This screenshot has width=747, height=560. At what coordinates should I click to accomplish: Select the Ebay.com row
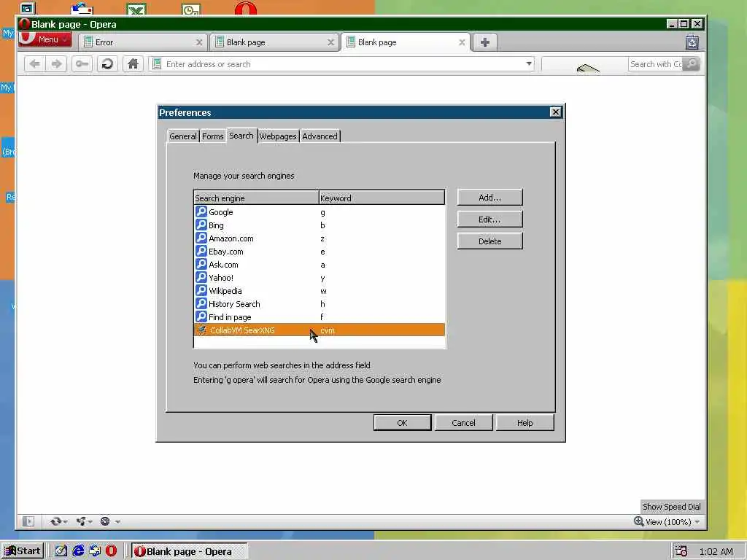click(320, 251)
